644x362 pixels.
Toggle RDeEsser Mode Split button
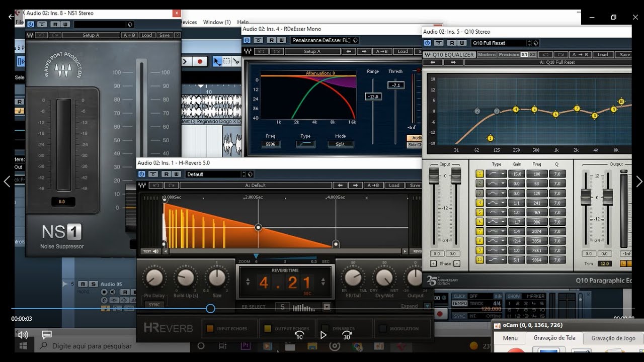coord(340,144)
